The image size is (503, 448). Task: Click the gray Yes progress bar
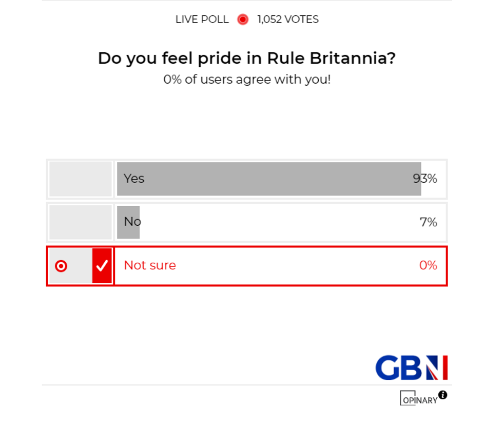(x=267, y=179)
